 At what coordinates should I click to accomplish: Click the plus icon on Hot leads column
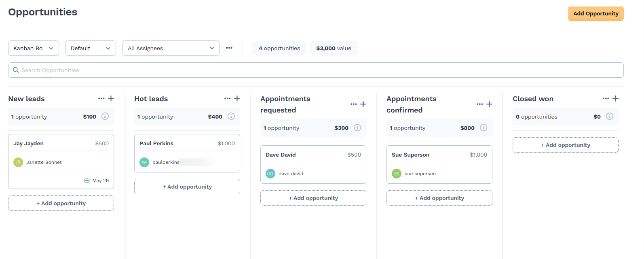tap(237, 98)
